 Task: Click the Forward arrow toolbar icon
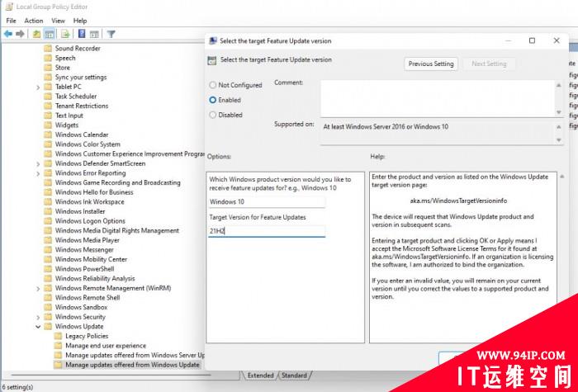tap(20, 34)
